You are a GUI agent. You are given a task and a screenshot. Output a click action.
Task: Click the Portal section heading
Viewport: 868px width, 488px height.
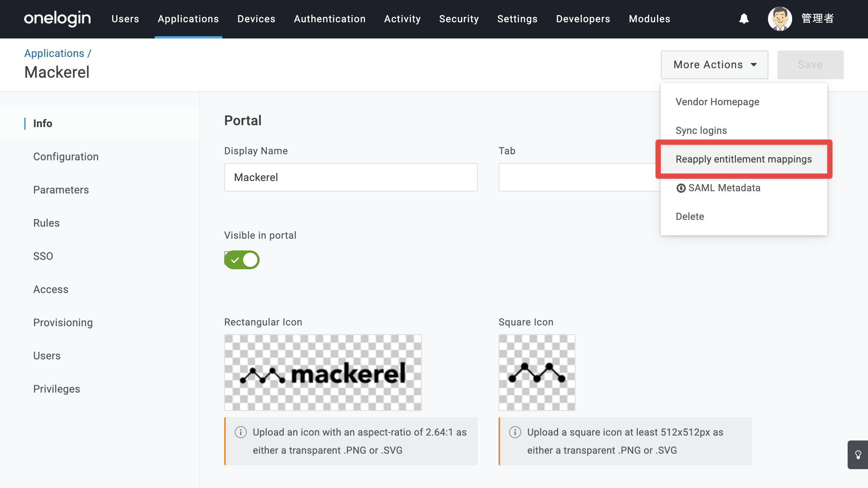point(243,121)
